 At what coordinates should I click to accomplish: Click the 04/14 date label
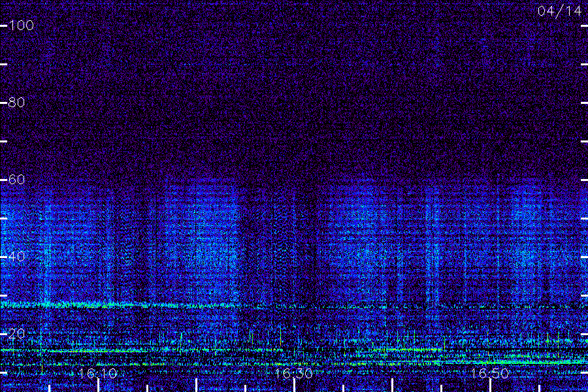coord(559,11)
